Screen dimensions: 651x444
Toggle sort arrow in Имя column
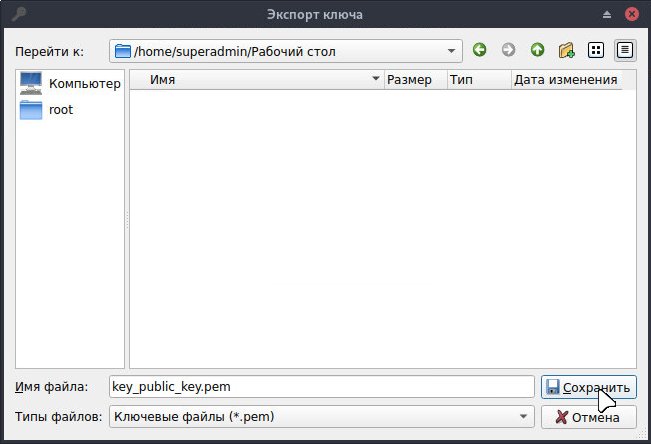376,79
